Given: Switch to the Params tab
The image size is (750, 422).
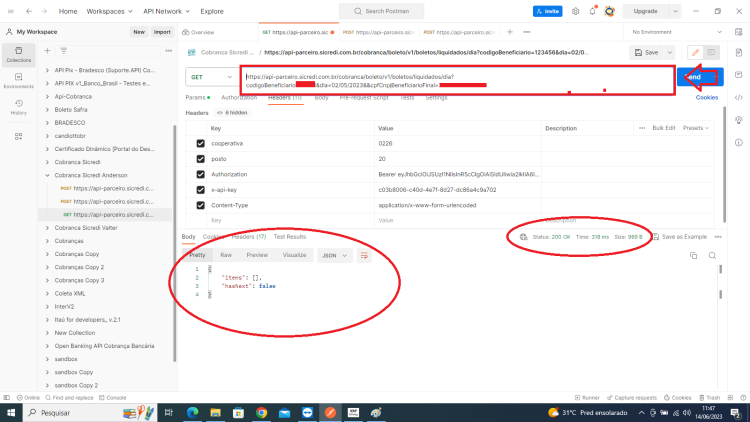Looking at the screenshot, I should [x=198, y=98].
